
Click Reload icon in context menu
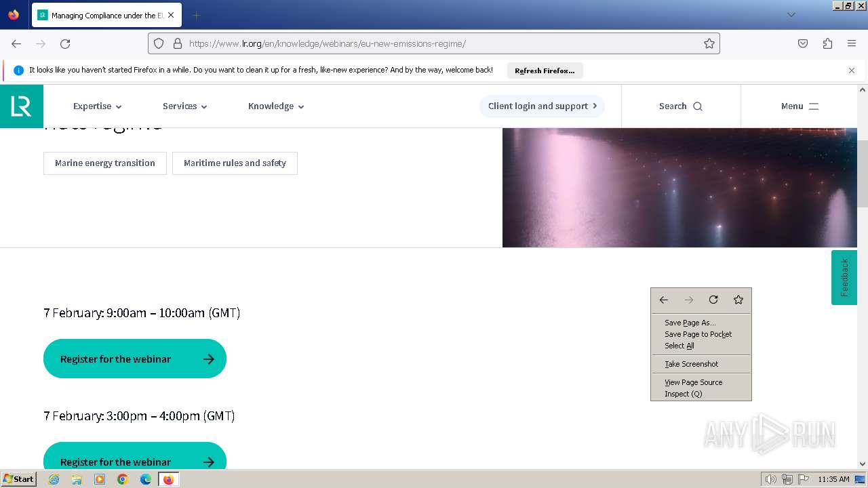click(713, 300)
